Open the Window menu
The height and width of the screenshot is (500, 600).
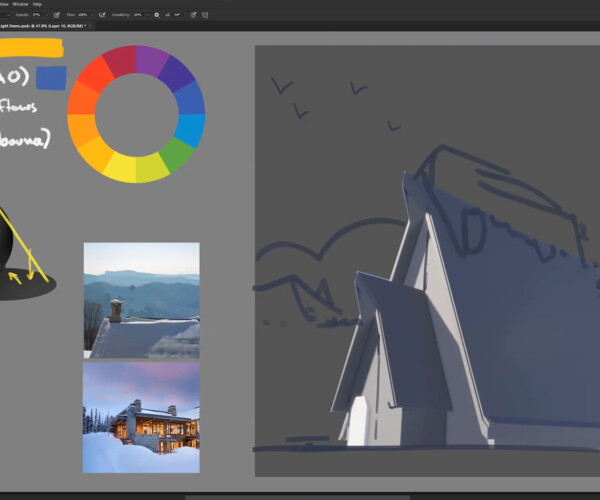coord(20,4)
